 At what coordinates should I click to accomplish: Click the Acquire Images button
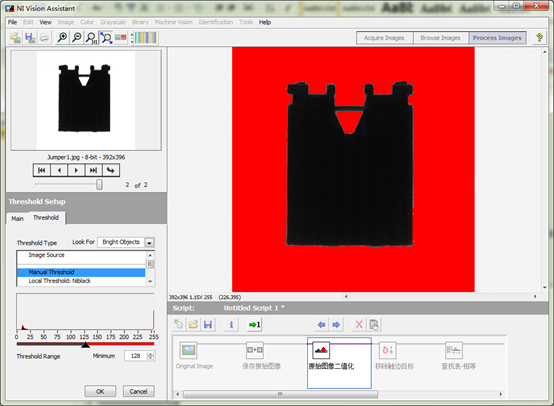pyautogui.click(x=384, y=38)
